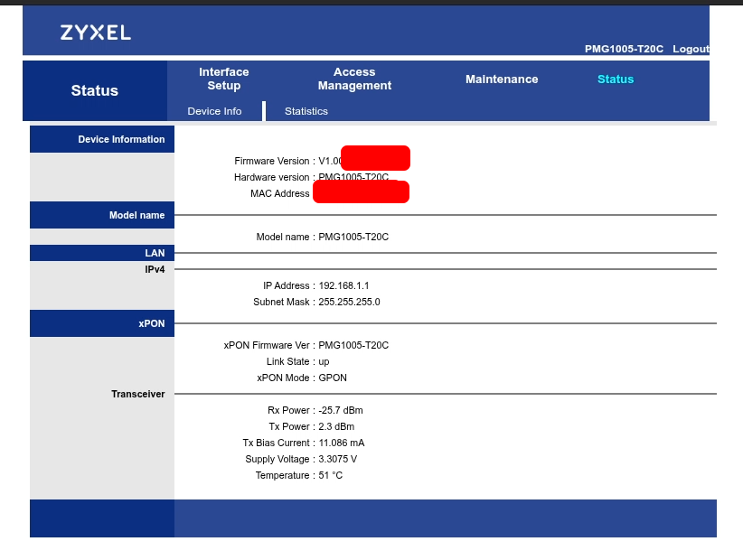
Task: Select the Model name section header
Action: (102, 215)
